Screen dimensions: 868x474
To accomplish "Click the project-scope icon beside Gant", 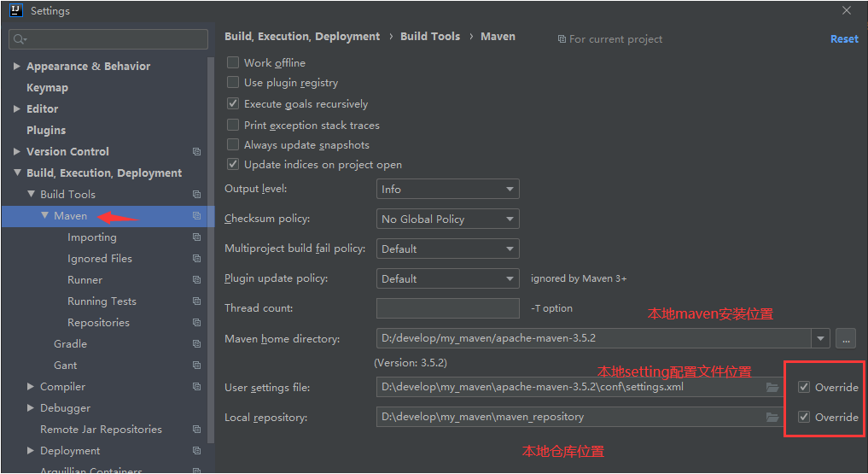I will [196, 365].
